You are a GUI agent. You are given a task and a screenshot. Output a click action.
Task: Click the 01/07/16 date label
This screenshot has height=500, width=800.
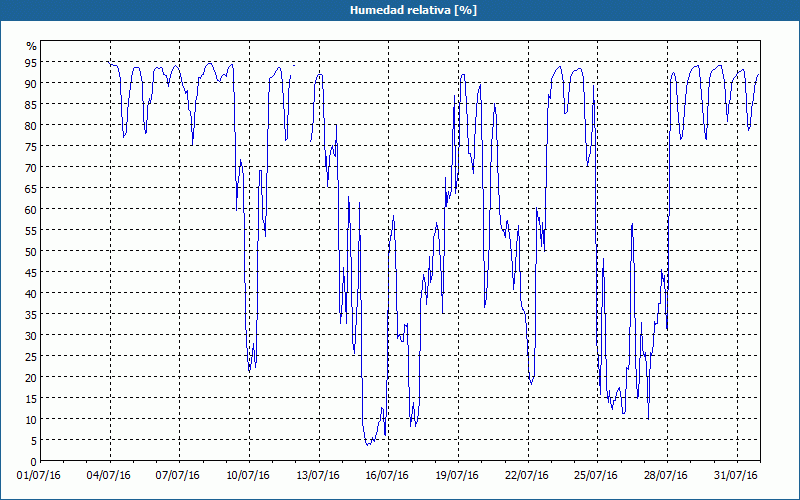tap(39, 476)
